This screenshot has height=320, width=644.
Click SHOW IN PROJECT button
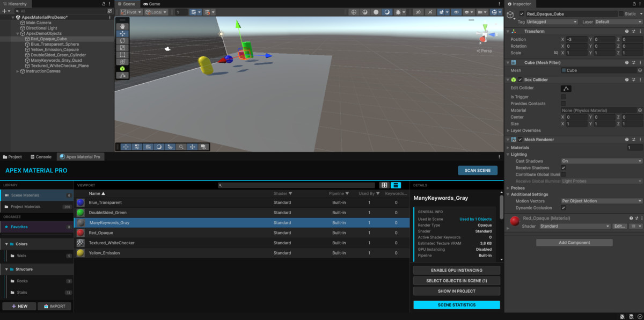(x=457, y=291)
